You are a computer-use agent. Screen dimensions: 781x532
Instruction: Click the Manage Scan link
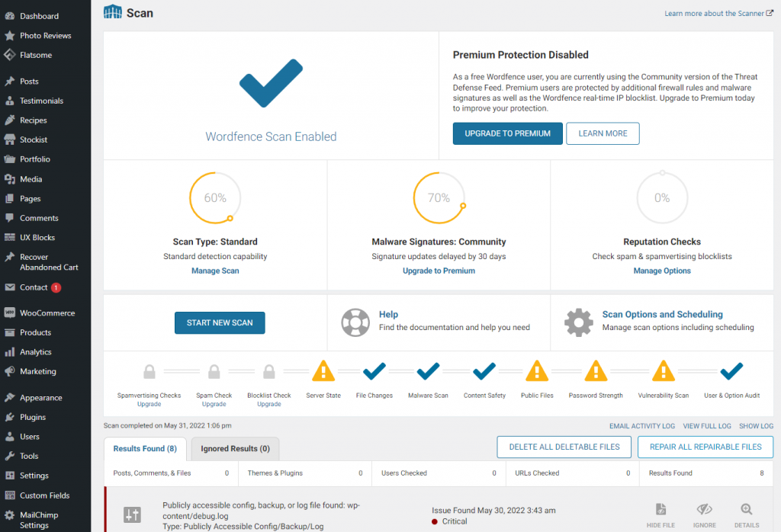click(x=215, y=271)
